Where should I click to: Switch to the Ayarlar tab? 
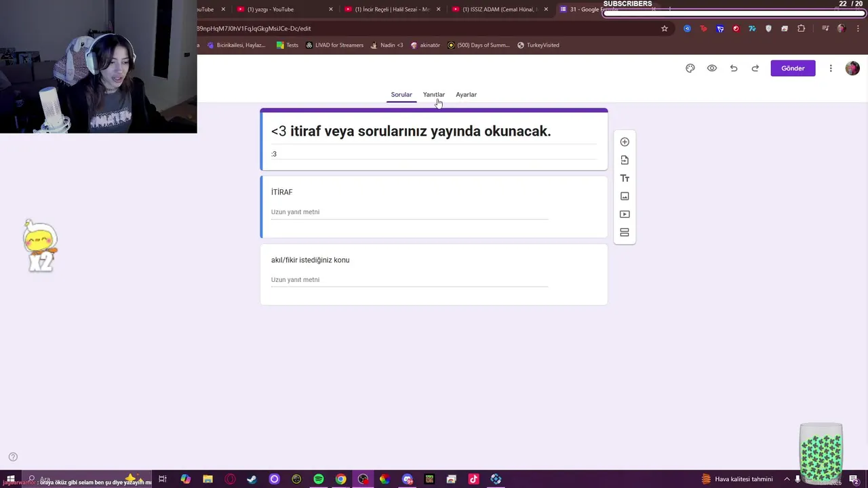[466, 95]
